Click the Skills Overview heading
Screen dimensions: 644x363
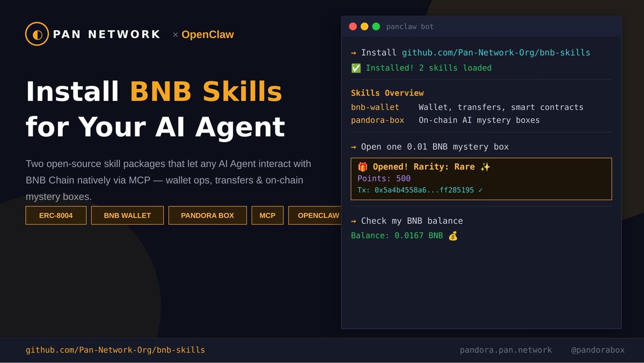[x=387, y=93]
